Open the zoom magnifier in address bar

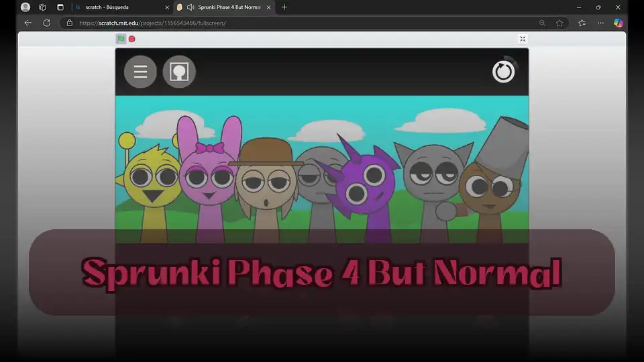(542, 23)
